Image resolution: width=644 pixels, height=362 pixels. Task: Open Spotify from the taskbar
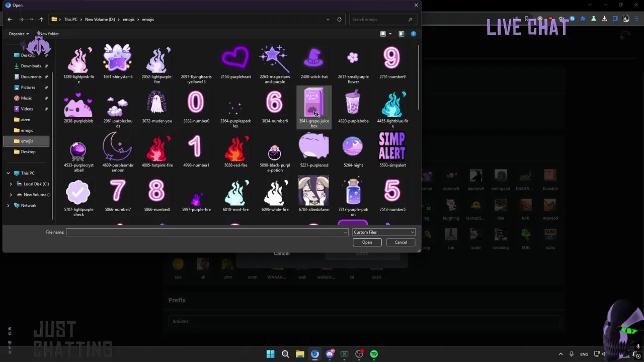(374, 354)
